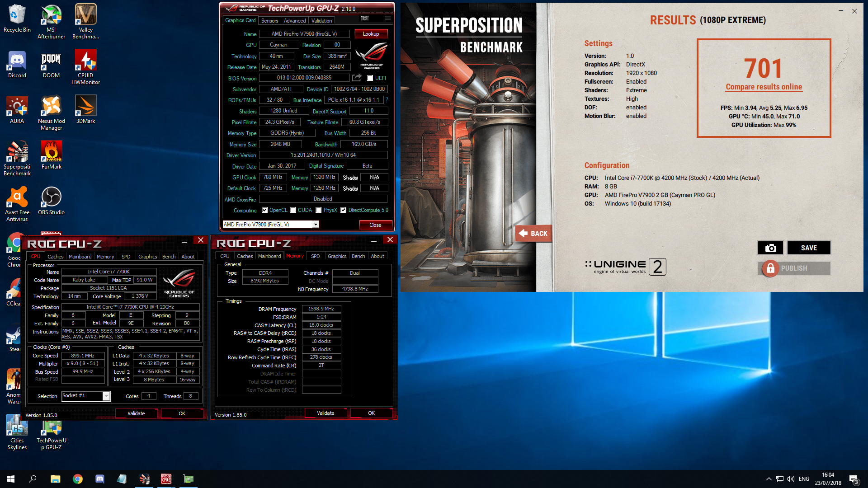Screen dimensions: 868x488
Task: Open Avast Free Antivirus desktop shortcut
Action: (17, 204)
